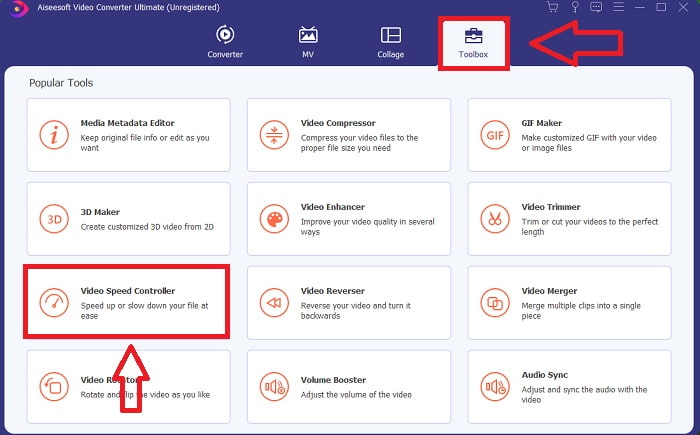Click the shopping cart icon
The height and width of the screenshot is (435, 700).
(x=553, y=7)
